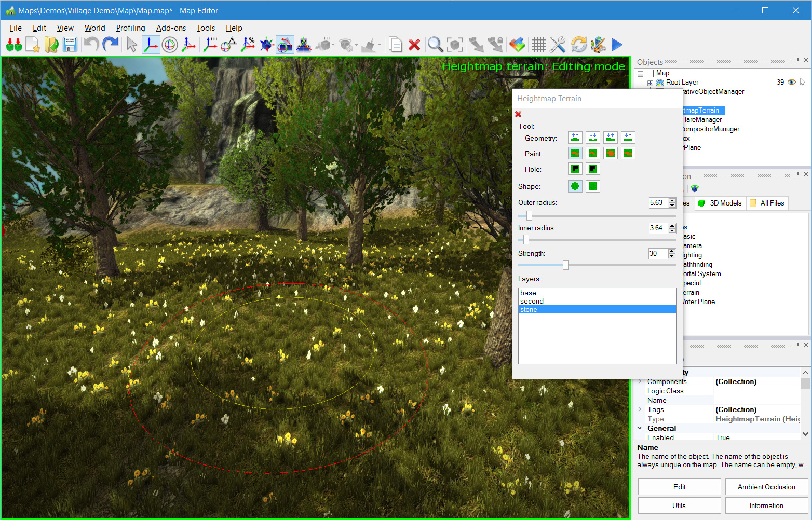
Task: Click the blue play simulation button
Action: 616,45
